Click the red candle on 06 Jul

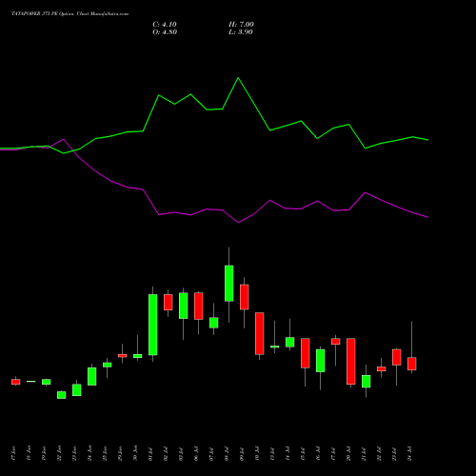[199, 306]
